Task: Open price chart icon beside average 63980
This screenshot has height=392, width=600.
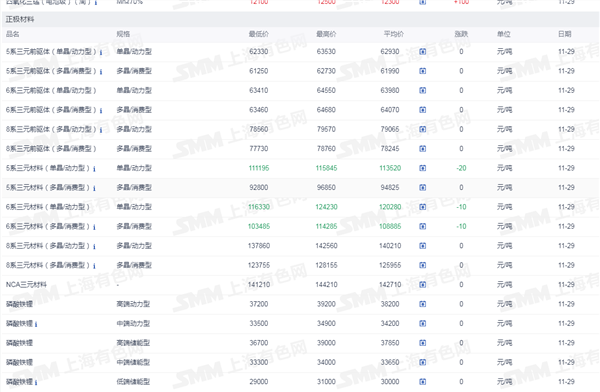Action: [x=422, y=90]
